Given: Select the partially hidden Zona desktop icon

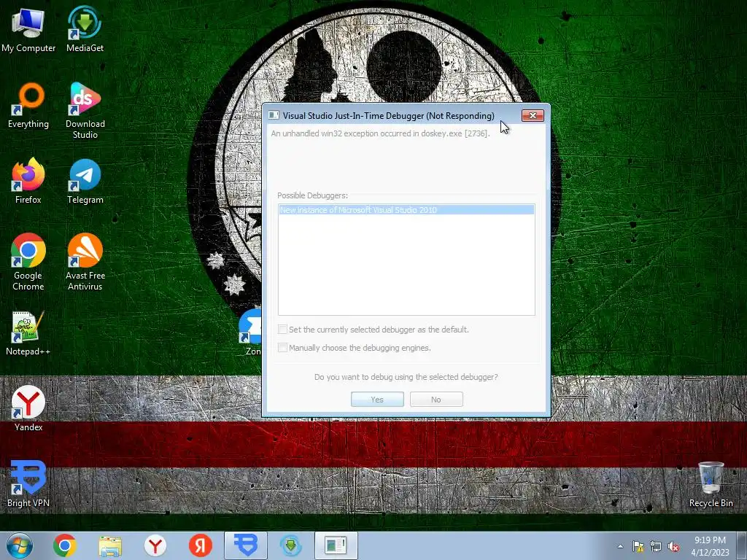Looking at the screenshot, I should pyautogui.click(x=251, y=332).
